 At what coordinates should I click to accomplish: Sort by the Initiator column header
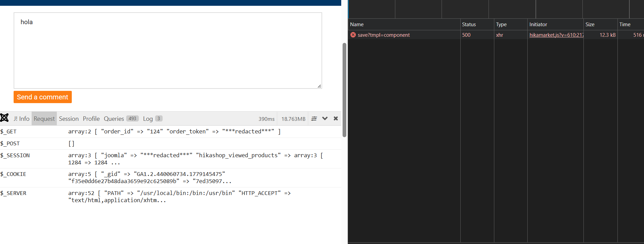coord(556,25)
